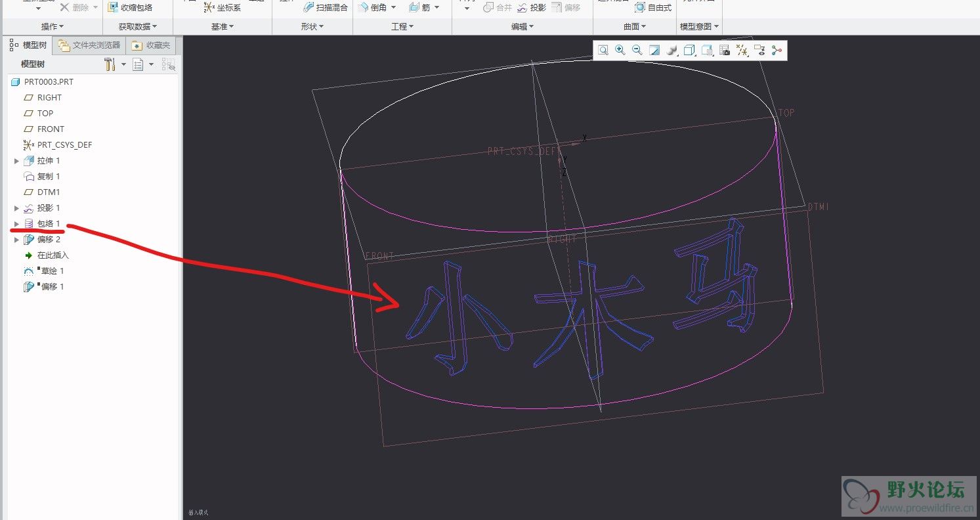Open the Chamfer (倒角) dropdown arrow
The height and width of the screenshot is (520, 980).
pyautogui.click(x=393, y=7)
